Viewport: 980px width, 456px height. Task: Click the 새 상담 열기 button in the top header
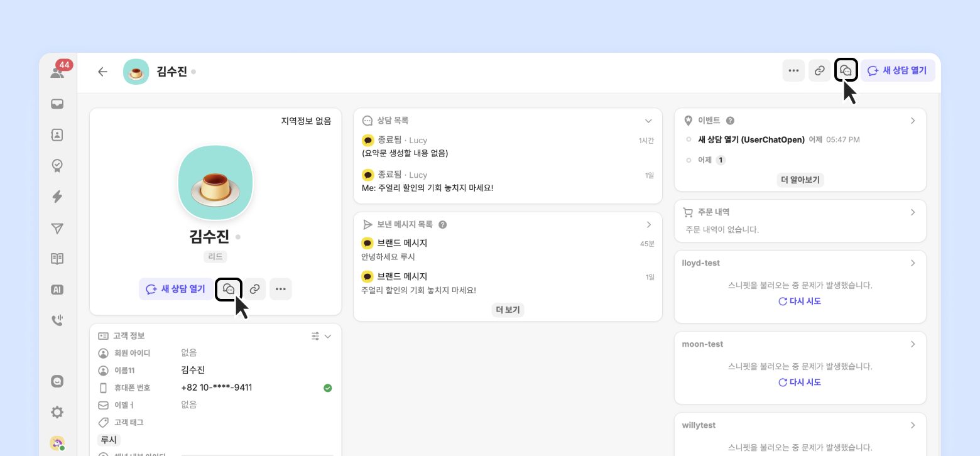click(x=898, y=71)
